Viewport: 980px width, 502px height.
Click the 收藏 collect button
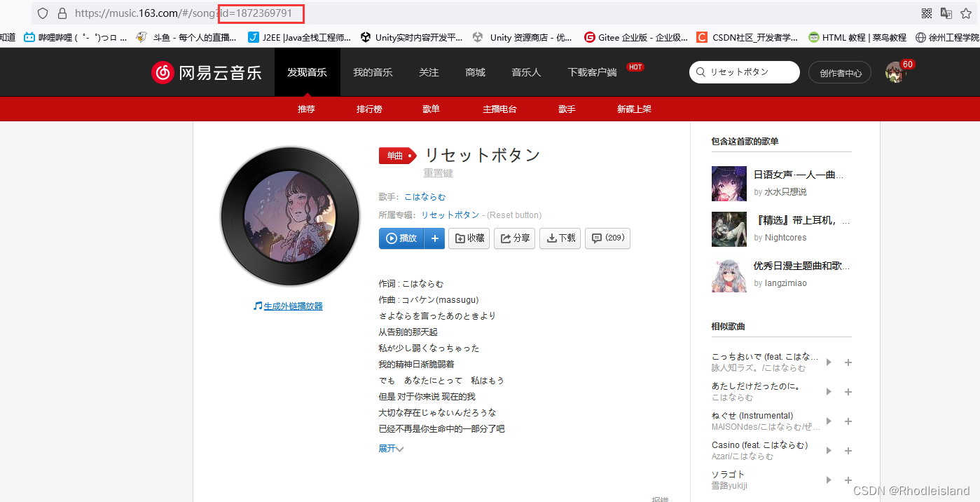(x=469, y=238)
